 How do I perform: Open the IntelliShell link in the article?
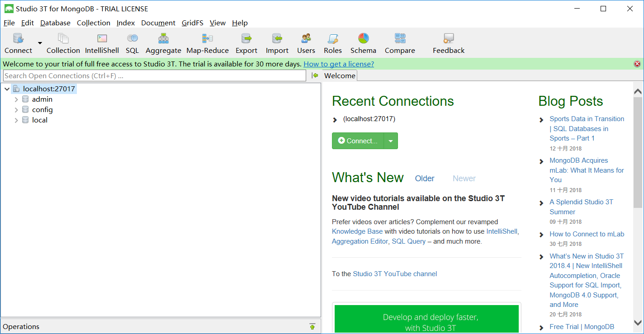(502, 231)
